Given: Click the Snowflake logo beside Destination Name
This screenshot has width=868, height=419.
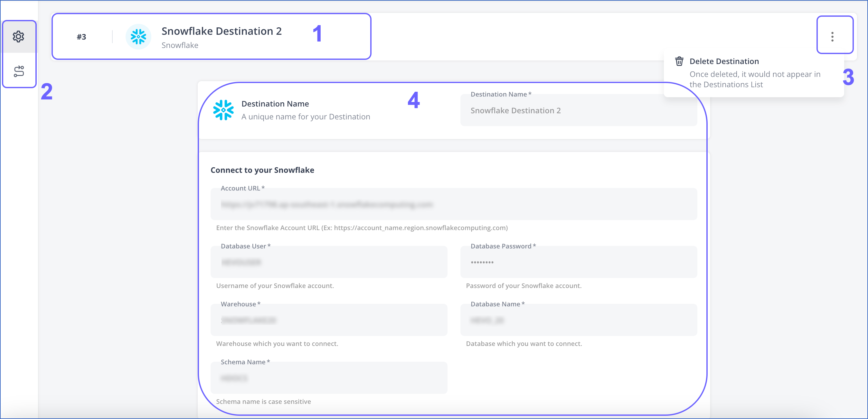Looking at the screenshot, I should click(223, 110).
